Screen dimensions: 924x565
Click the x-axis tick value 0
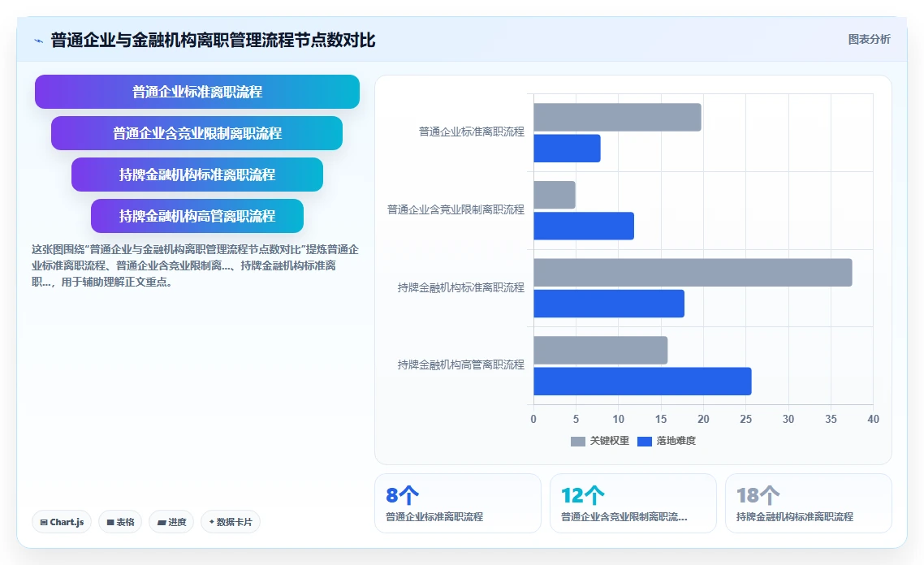tap(533, 419)
